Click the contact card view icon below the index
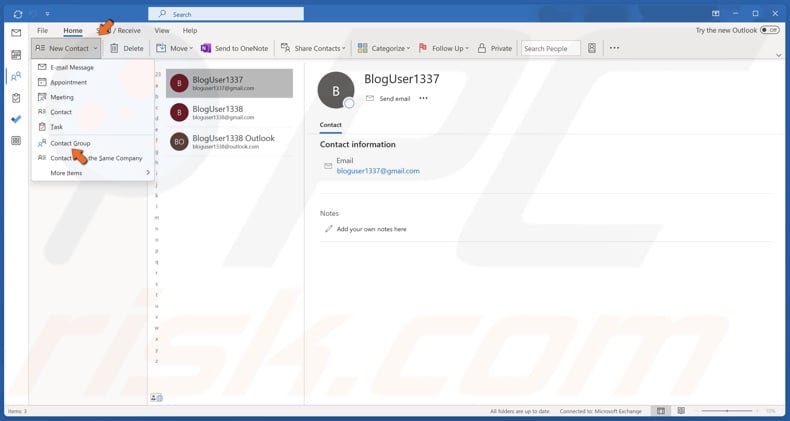The height and width of the screenshot is (421, 790). pyautogui.click(x=156, y=398)
